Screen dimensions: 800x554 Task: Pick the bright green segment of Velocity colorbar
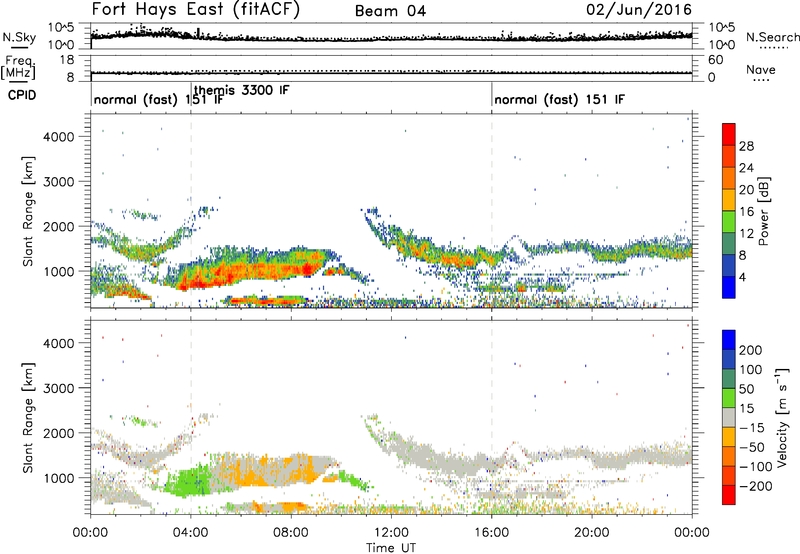(x=729, y=398)
